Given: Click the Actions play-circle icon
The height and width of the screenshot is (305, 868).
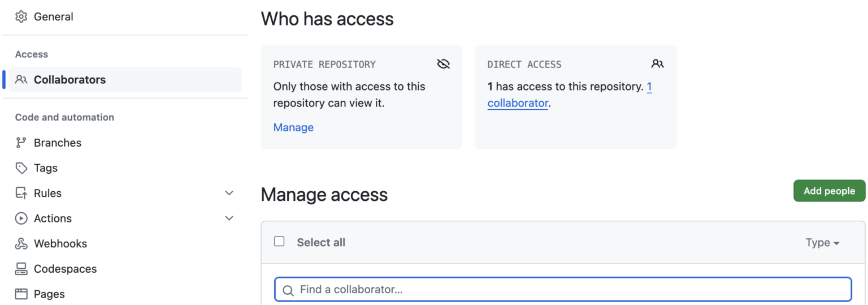Looking at the screenshot, I should click(x=21, y=218).
